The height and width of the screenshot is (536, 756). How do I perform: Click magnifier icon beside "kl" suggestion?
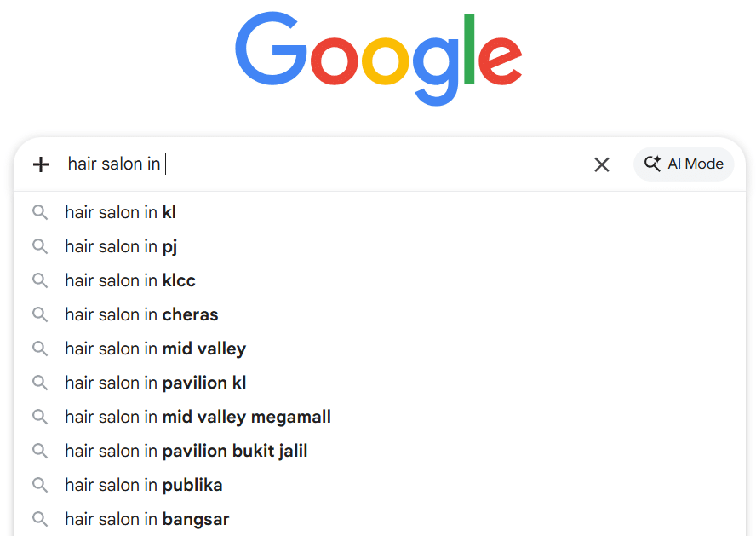[40, 212]
